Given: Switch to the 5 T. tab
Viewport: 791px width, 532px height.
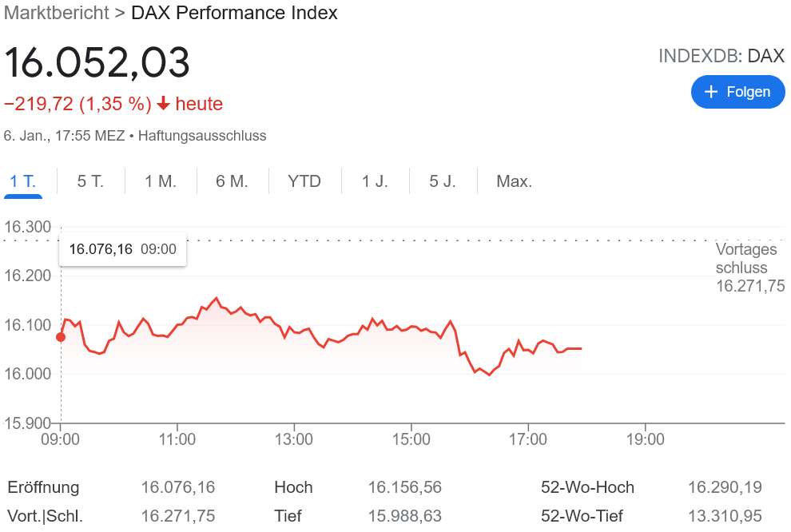Looking at the screenshot, I should tap(90, 181).
